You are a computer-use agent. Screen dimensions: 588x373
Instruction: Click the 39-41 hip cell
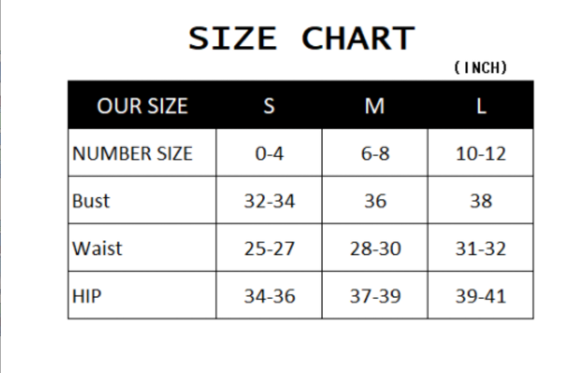click(x=481, y=296)
